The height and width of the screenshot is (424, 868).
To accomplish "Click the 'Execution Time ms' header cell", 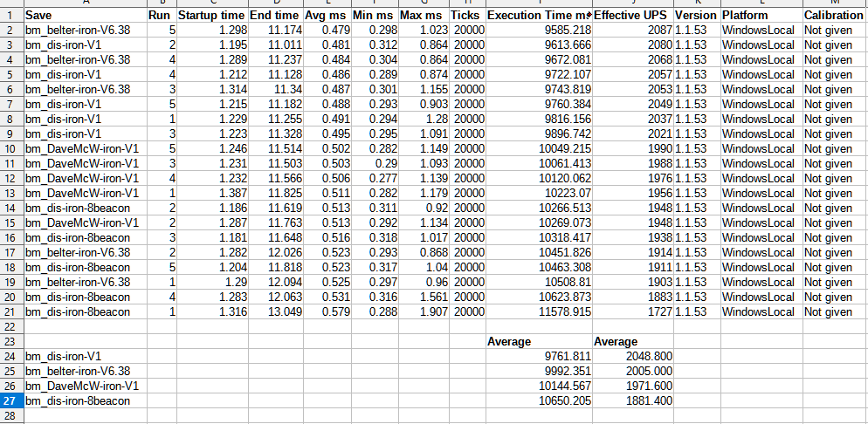I will (x=539, y=16).
